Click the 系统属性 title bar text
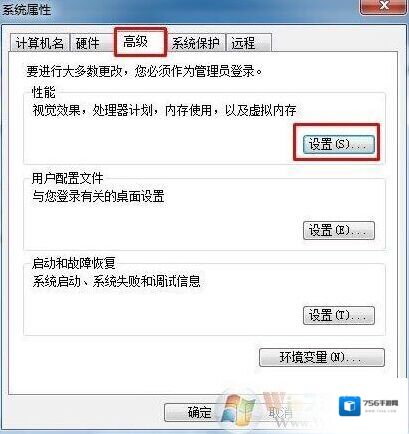Viewport: 409px width, 434px height. [27, 9]
